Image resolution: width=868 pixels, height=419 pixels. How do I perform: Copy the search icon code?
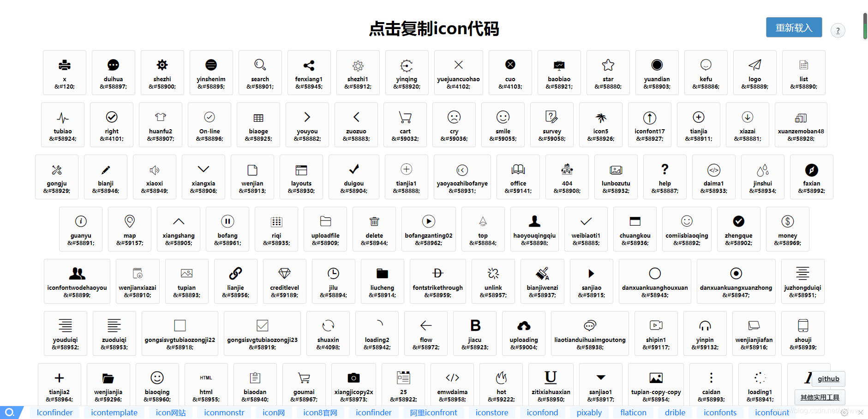(x=260, y=72)
